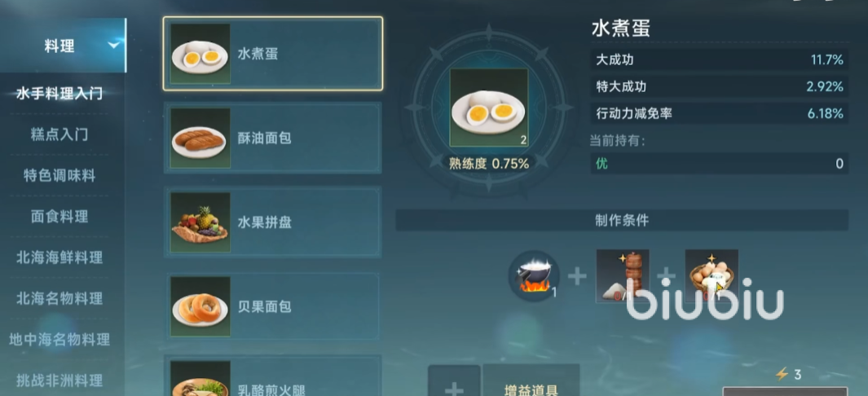The width and height of the screenshot is (868, 396).
Task: Expand the 料理 dropdown arrow
Action: point(114,46)
